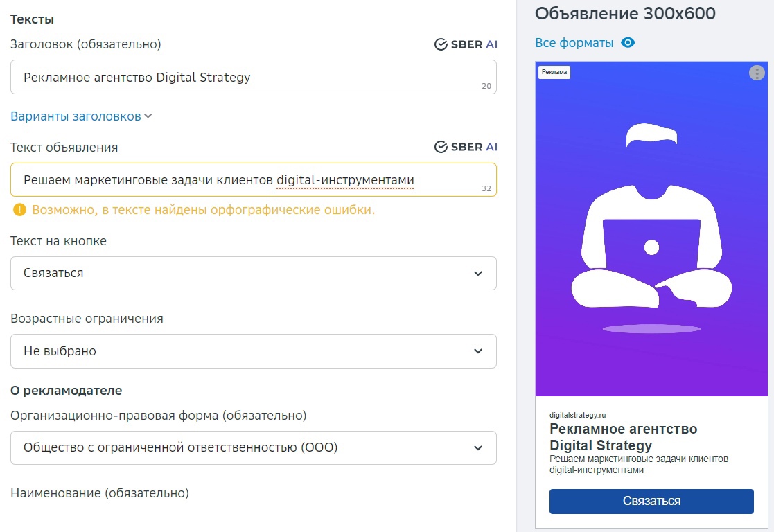774x532 pixels.
Task: Click the Объявление 300x600 heading
Action: [625, 13]
